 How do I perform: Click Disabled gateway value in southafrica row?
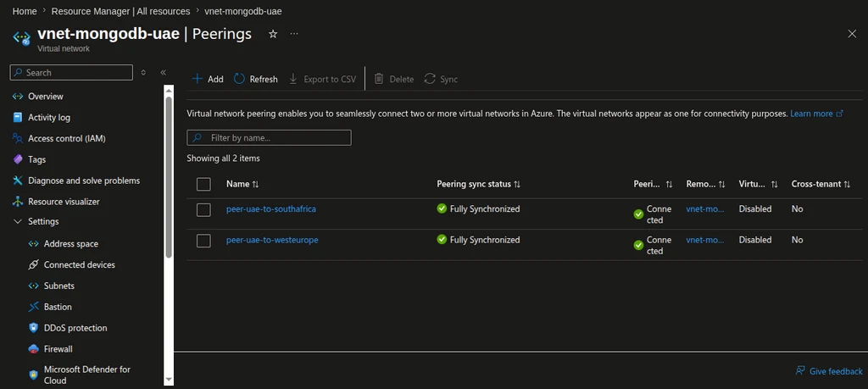tap(755, 209)
